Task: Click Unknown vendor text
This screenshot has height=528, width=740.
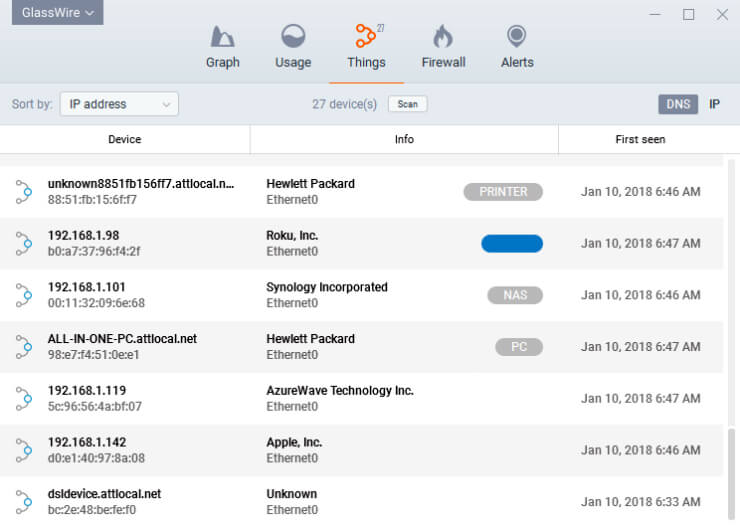Action: 292,494
